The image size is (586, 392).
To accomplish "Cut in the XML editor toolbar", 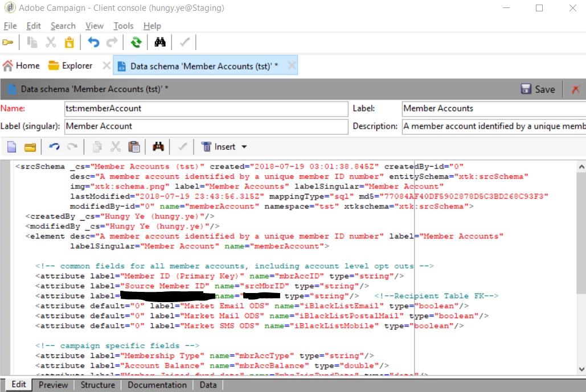I will (x=116, y=147).
